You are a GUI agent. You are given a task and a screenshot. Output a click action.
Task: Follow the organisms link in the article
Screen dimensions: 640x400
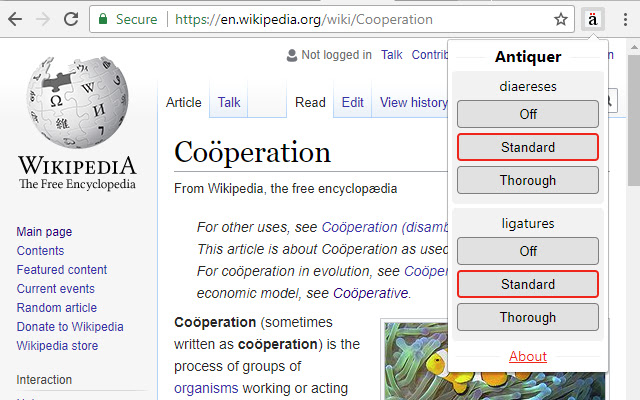[x=206, y=388]
